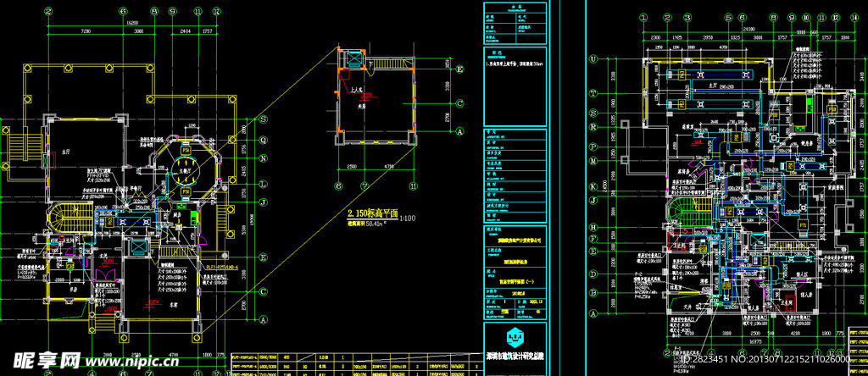Click grid bubble 7 below the small detail plan
The height and width of the screenshot is (376, 868).
coord(364,185)
